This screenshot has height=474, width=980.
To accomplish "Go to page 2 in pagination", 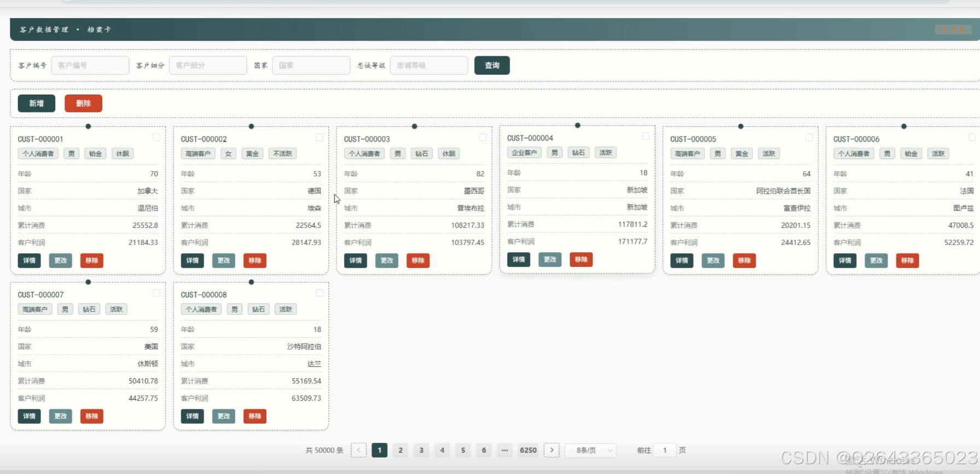I will (401, 450).
